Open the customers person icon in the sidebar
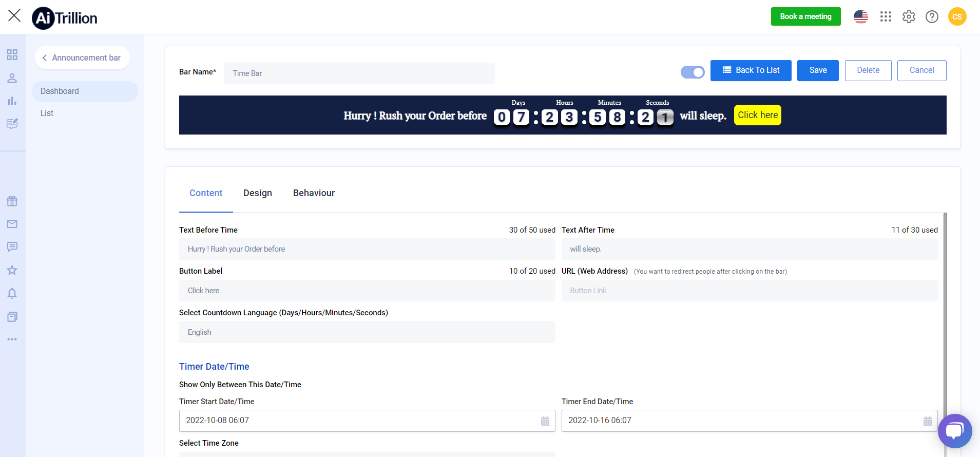 tap(12, 78)
